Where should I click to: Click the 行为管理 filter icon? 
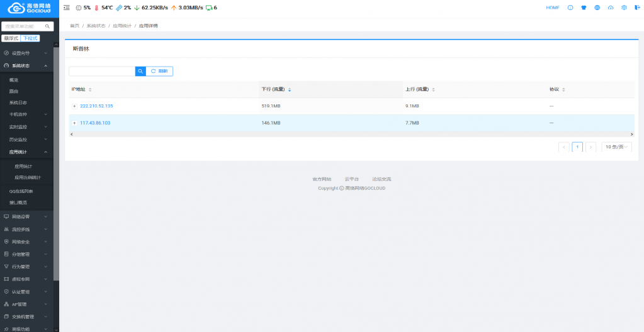coord(6,267)
